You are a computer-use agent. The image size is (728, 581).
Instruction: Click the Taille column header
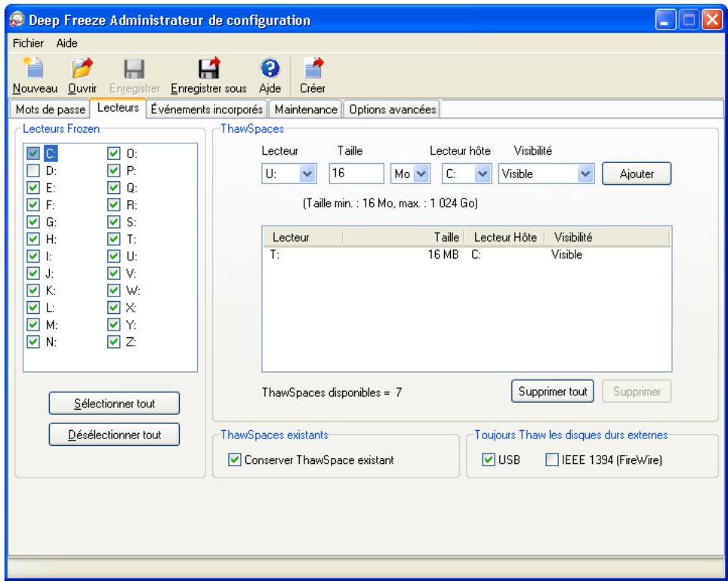click(x=403, y=237)
